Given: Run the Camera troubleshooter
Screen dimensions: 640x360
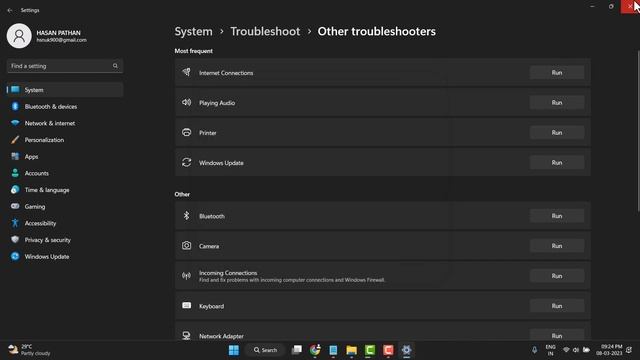Looking at the screenshot, I should point(557,246).
